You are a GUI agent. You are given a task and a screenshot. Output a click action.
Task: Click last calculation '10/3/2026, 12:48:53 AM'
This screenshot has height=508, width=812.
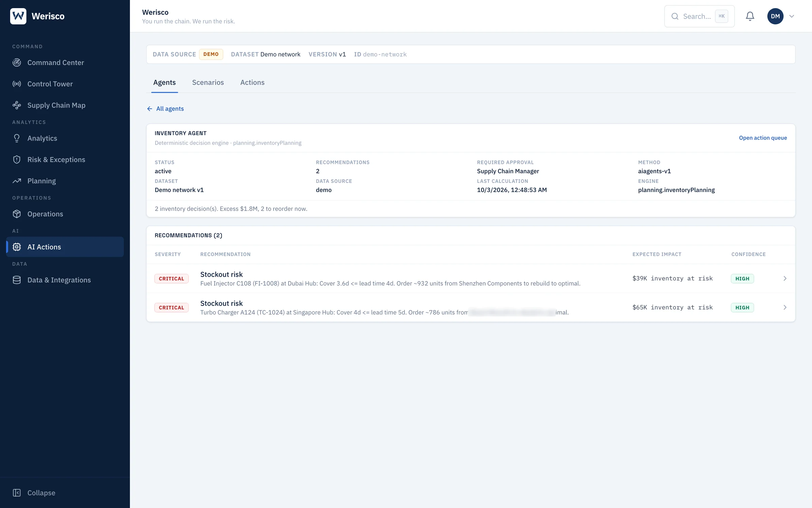[512, 190]
